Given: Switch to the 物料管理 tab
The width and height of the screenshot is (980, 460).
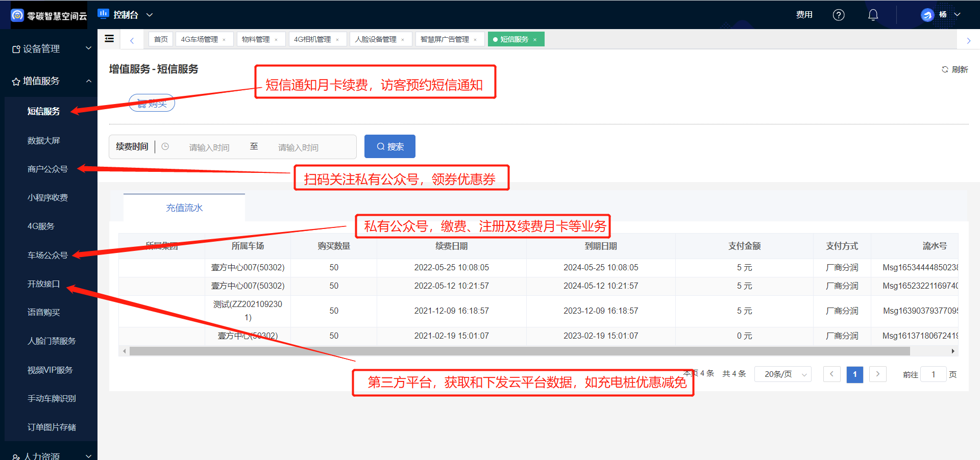Looking at the screenshot, I should [256, 39].
